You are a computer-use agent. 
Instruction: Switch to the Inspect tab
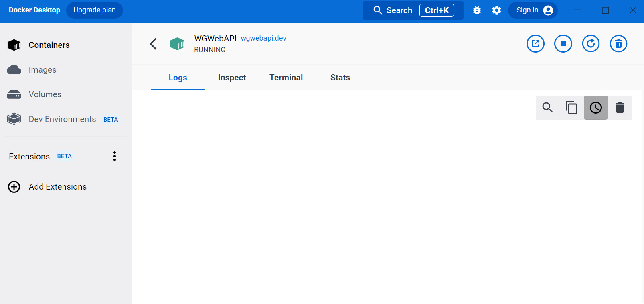(232, 78)
